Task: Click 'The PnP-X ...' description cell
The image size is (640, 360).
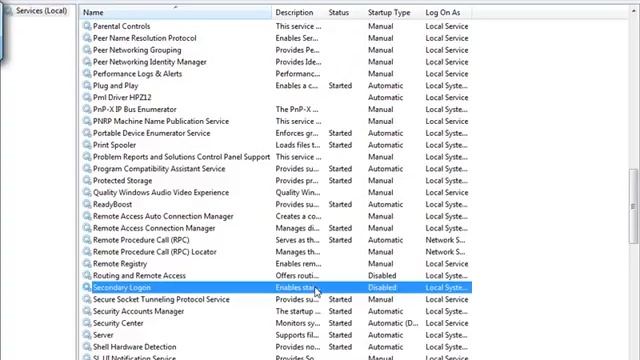Action: 297,109
